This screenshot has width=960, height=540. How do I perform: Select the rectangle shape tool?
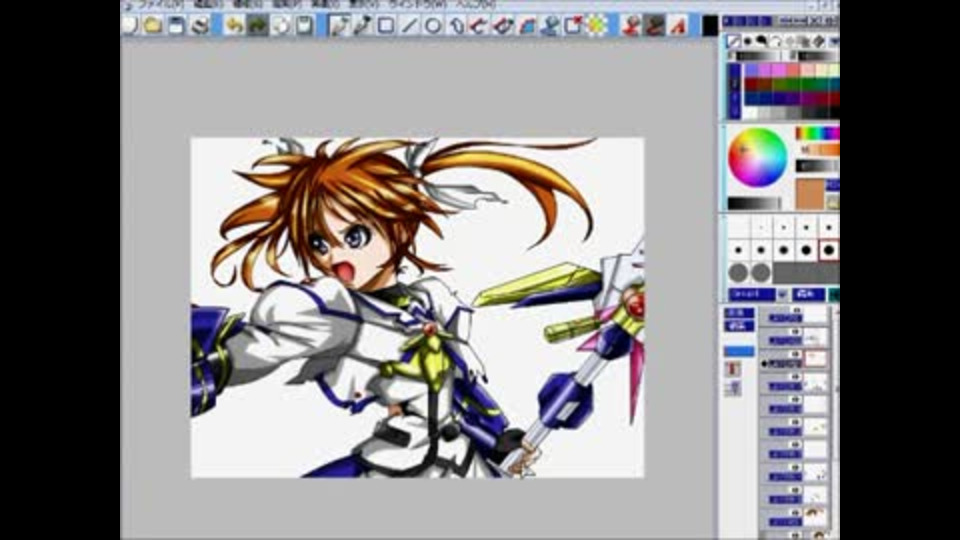click(386, 25)
